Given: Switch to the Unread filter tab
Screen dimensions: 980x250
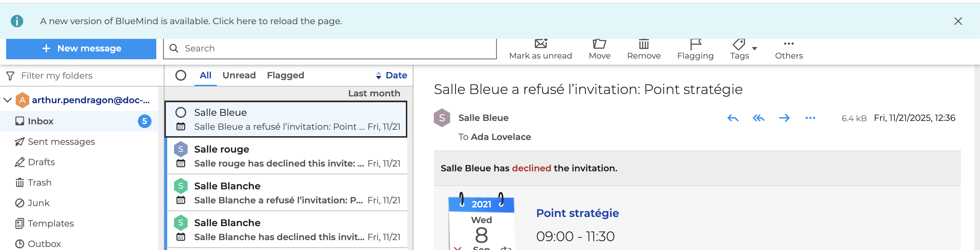Looking at the screenshot, I should [x=239, y=75].
